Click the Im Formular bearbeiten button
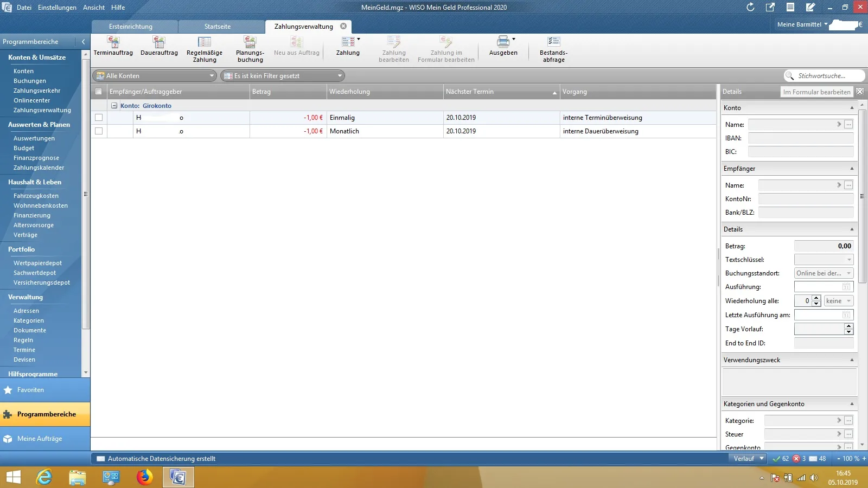The width and height of the screenshot is (868, 488). [816, 92]
